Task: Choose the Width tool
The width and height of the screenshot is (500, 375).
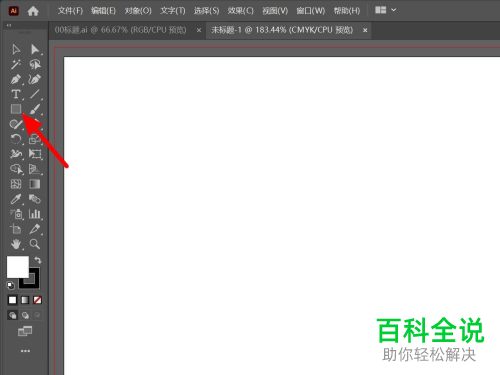Action: (x=16, y=154)
